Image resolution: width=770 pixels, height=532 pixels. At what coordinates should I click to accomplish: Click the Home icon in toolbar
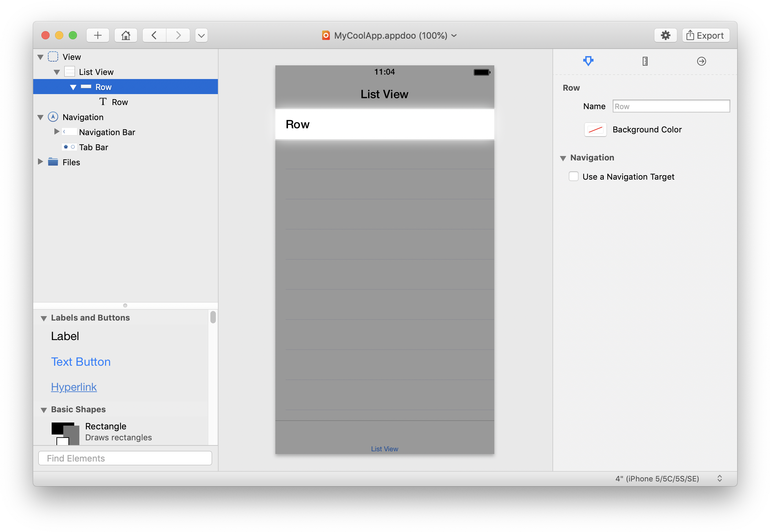[x=126, y=35]
